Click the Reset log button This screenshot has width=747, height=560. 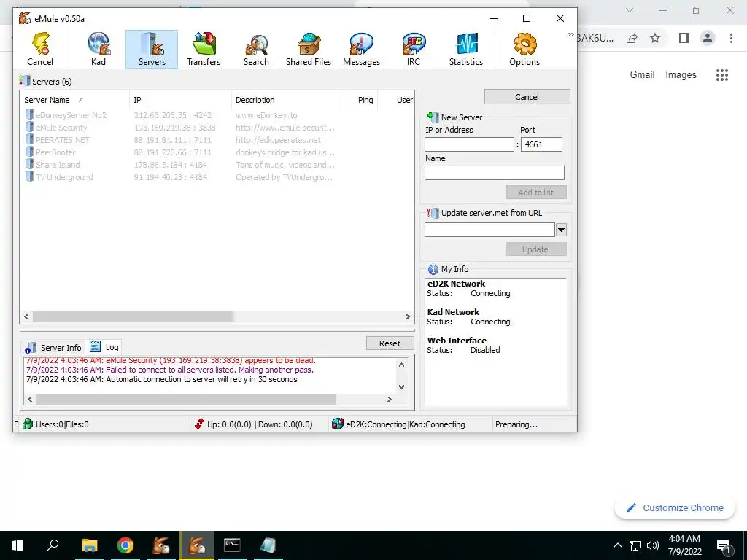click(x=390, y=343)
